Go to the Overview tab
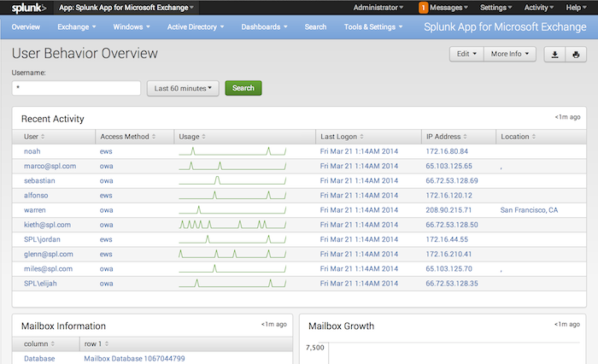The height and width of the screenshot is (364, 598). (26, 26)
